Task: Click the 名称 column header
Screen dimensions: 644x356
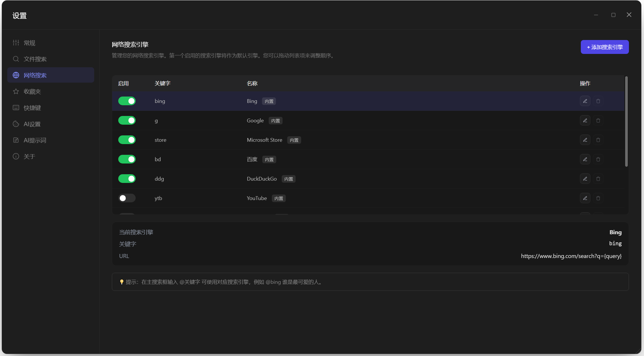Action: pyautogui.click(x=252, y=83)
